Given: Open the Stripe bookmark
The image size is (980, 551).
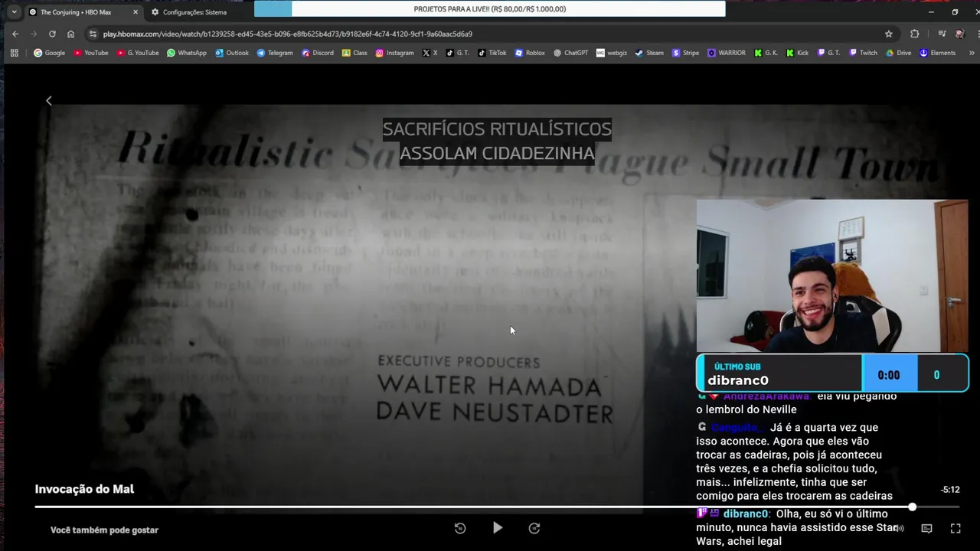Looking at the screenshot, I should coord(685,53).
